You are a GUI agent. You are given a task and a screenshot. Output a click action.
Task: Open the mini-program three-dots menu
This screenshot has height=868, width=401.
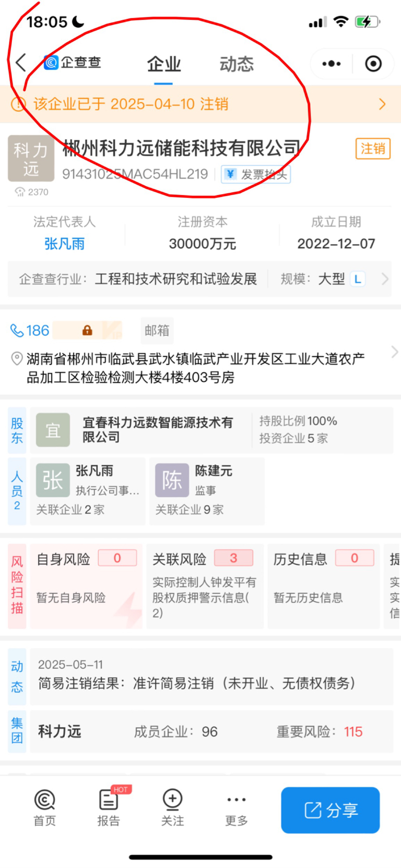[x=332, y=64]
